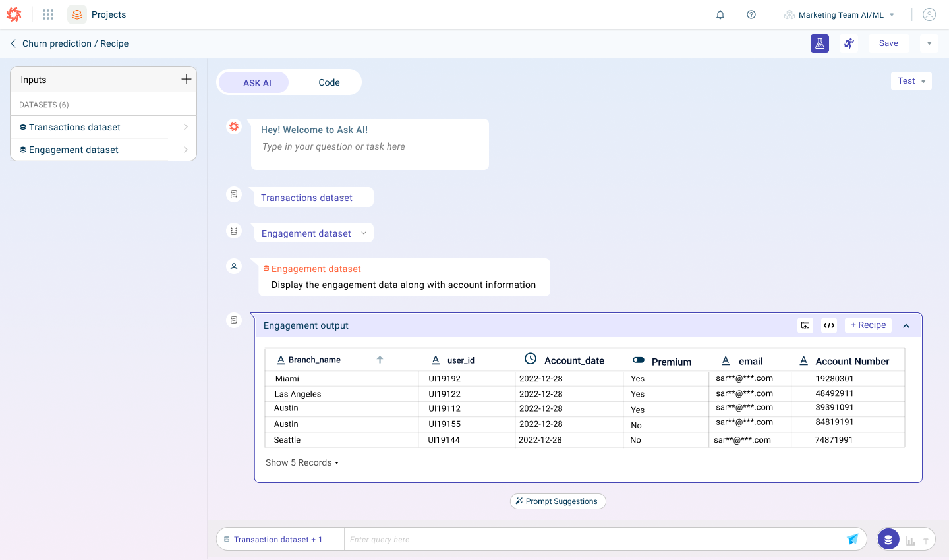
Task: Expand the Engagement dataset chip dropdown
Action: click(x=363, y=233)
